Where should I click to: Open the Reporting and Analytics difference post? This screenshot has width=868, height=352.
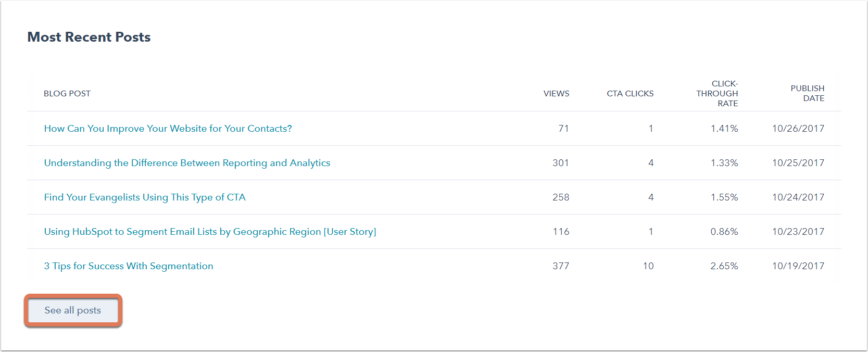click(x=187, y=163)
